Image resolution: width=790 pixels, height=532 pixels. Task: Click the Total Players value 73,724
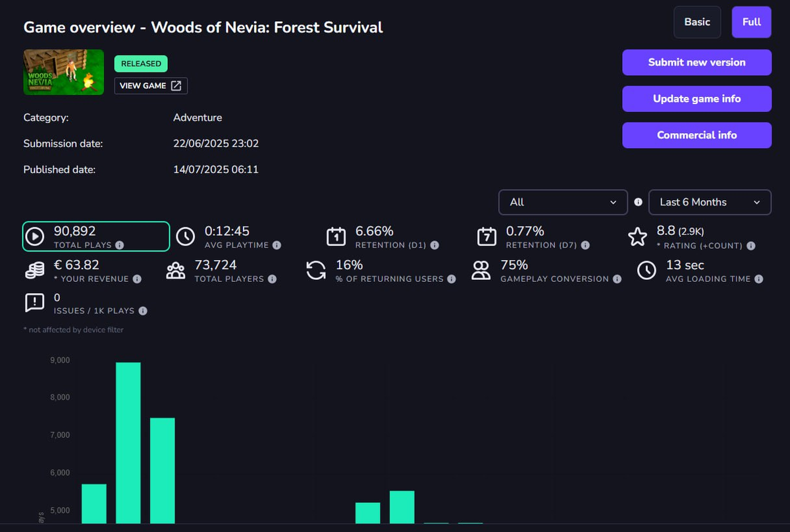pyautogui.click(x=215, y=265)
